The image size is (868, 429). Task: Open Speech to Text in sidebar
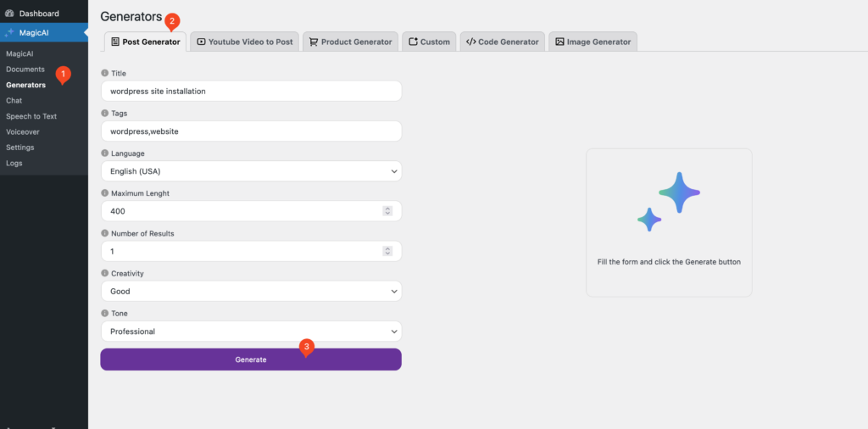(x=31, y=116)
